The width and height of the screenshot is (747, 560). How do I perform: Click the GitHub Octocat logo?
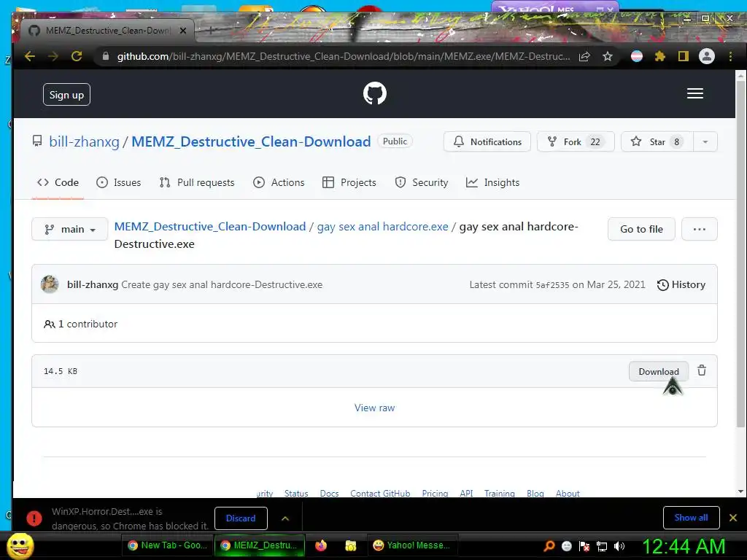[x=375, y=93]
